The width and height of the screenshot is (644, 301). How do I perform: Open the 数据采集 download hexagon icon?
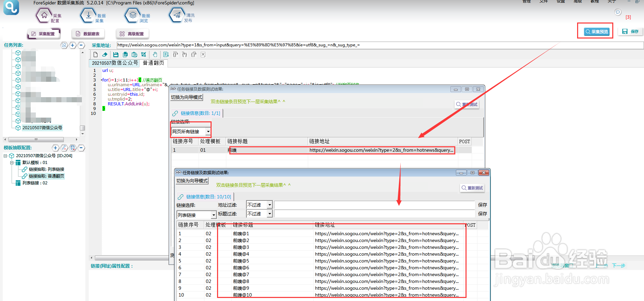point(88,15)
